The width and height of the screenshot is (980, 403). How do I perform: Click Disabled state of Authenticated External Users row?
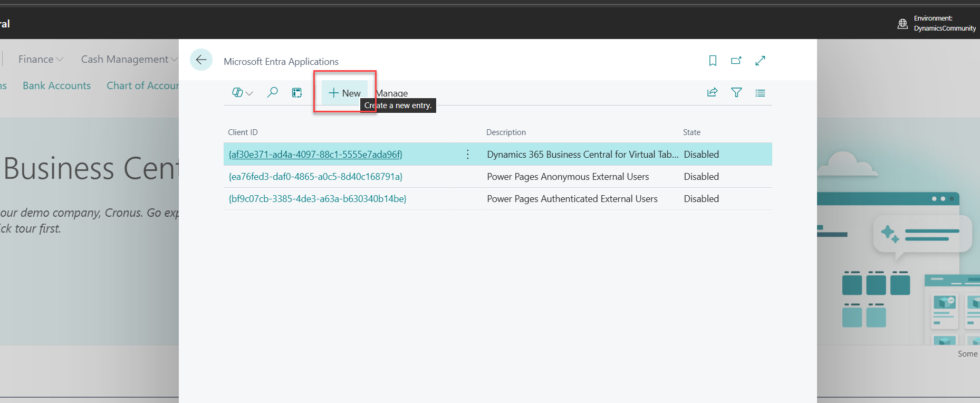coord(702,199)
